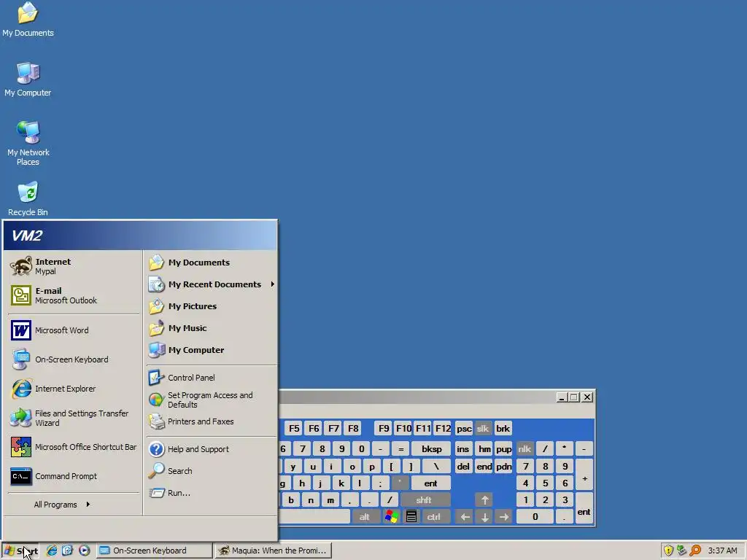
Task: Open Control Panel
Action: point(212,378)
